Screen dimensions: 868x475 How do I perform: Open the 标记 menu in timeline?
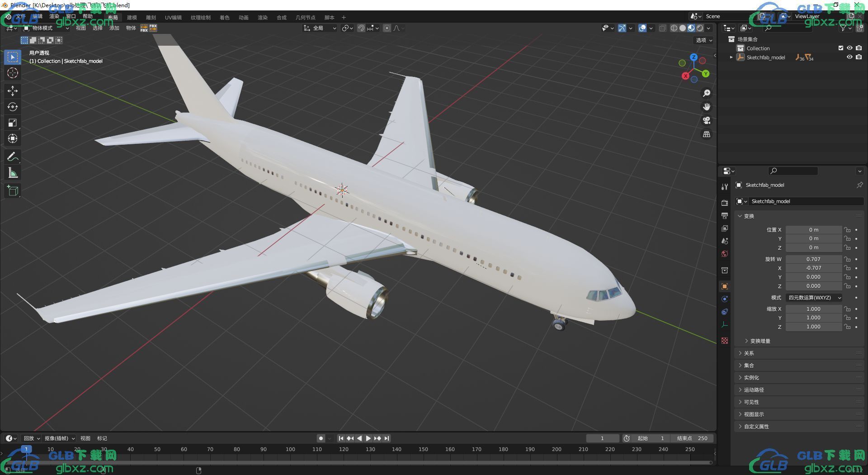(102, 438)
